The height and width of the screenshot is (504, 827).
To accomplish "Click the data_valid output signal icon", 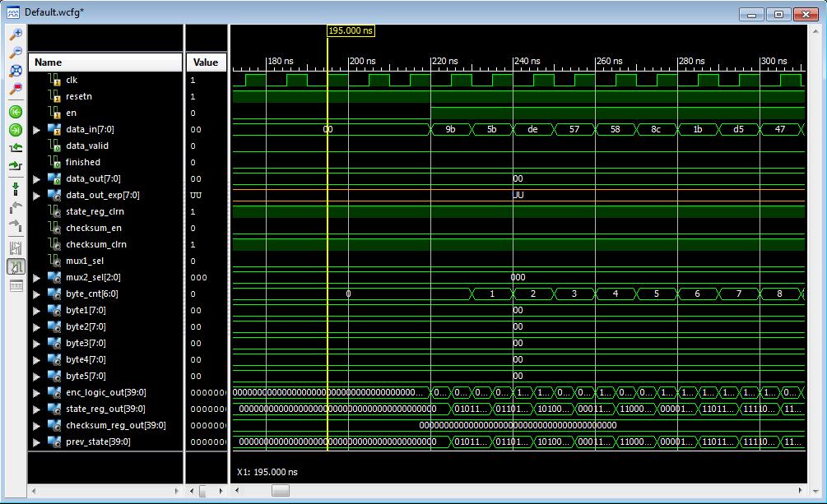I will [55, 146].
